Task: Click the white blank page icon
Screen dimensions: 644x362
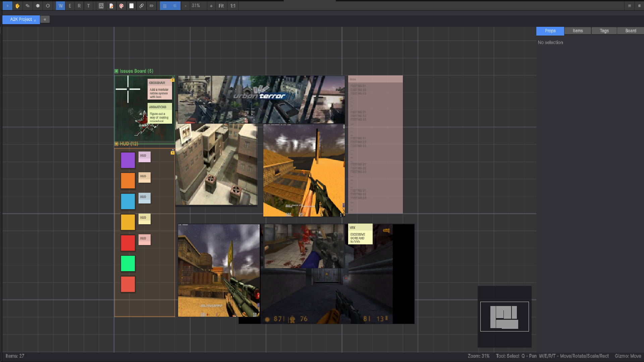Action: [131, 6]
